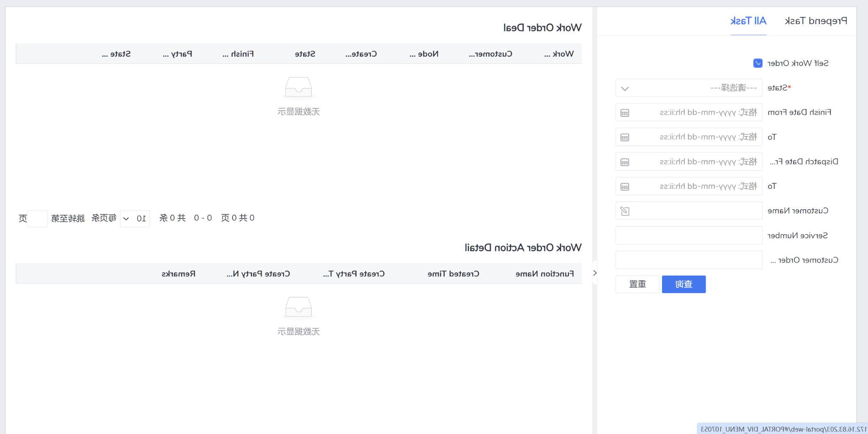Click the 每页条 per-page label

coord(104,218)
